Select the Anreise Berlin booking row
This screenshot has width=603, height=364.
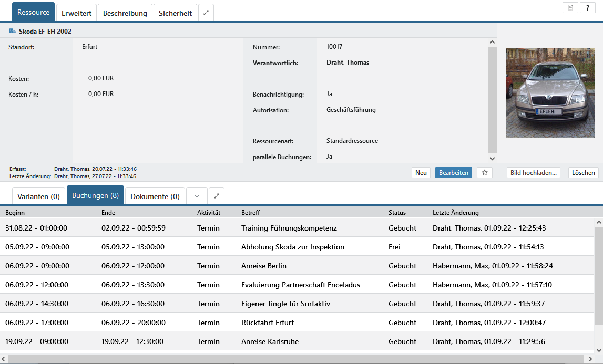(x=263, y=266)
